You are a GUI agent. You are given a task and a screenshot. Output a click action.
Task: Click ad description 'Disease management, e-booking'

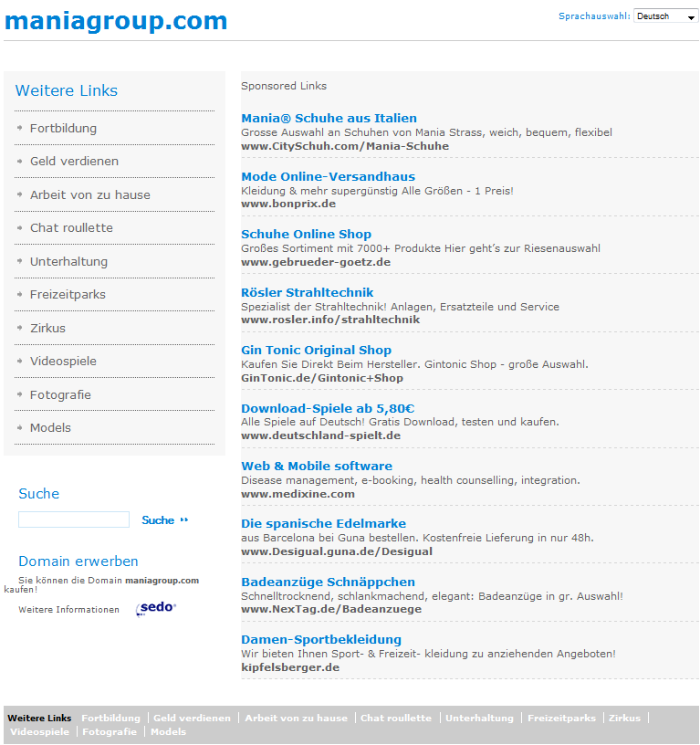point(411,480)
